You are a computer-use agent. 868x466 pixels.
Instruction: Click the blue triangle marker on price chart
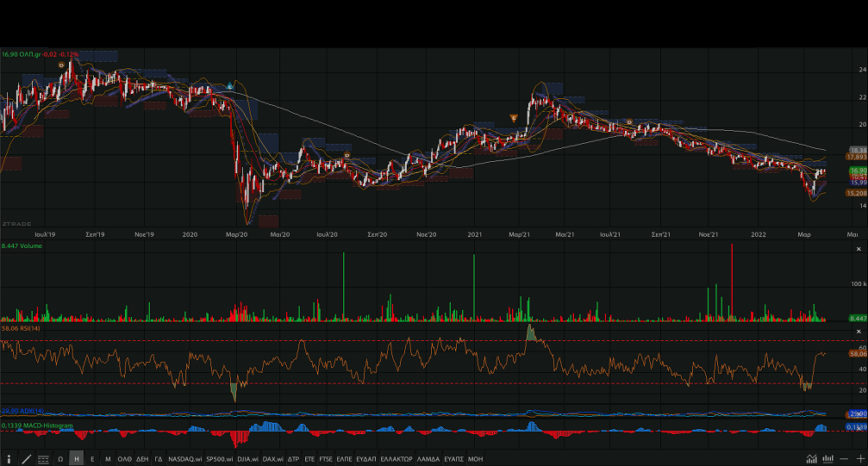(x=230, y=87)
